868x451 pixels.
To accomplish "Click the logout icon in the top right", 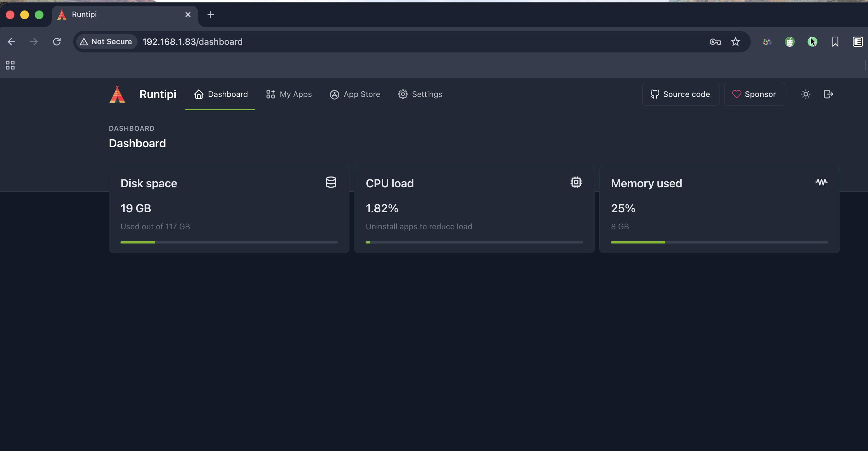I will tap(829, 94).
